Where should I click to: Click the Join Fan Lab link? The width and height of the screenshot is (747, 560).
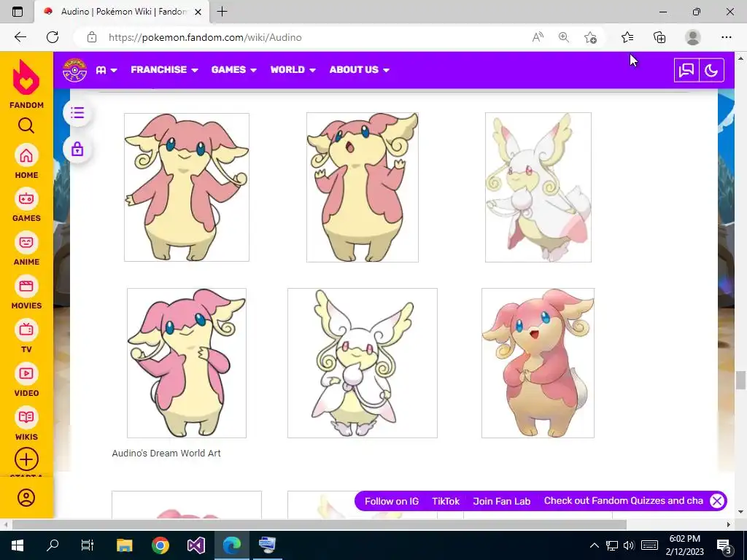pos(502,501)
